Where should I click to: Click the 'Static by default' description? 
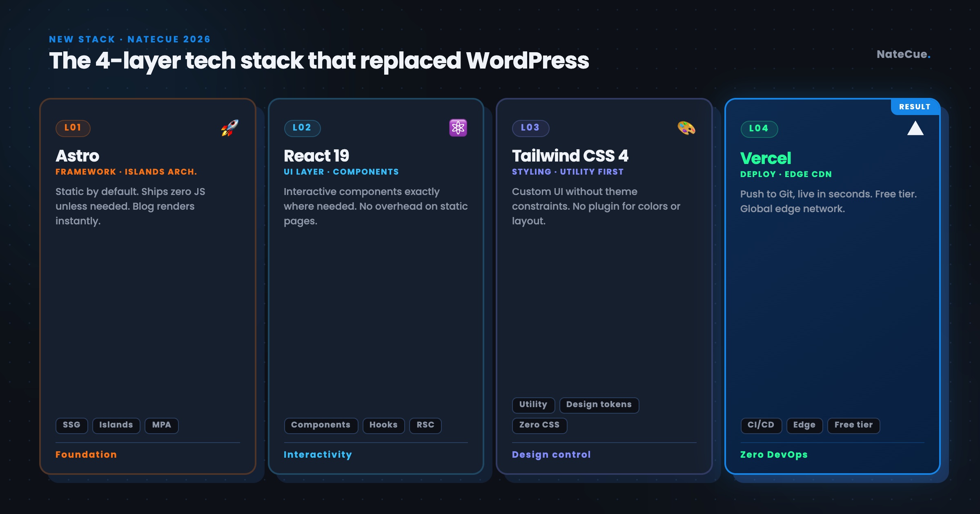coord(131,206)
